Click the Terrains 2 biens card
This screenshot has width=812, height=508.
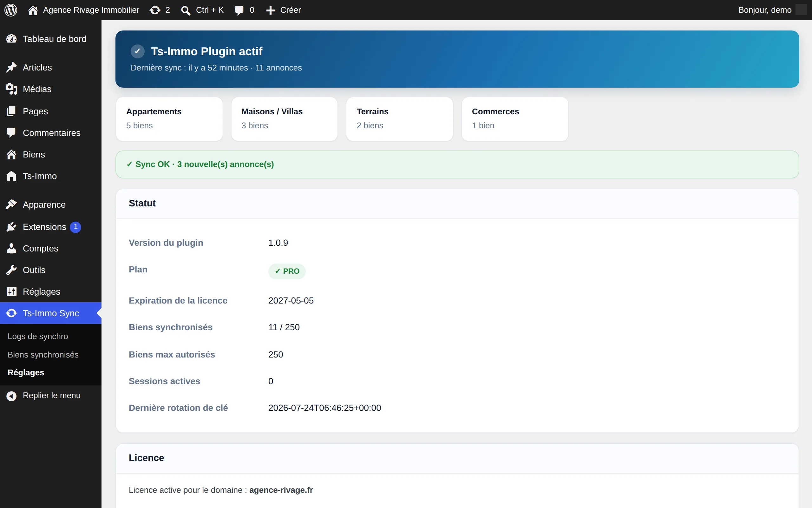[x=399, y=119]
